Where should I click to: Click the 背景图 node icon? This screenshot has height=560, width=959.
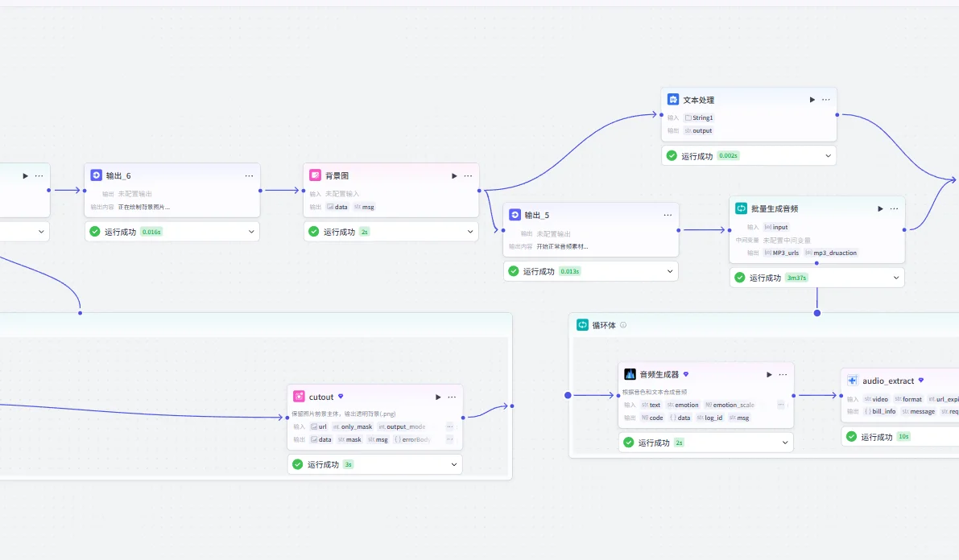tap(315, 175)
